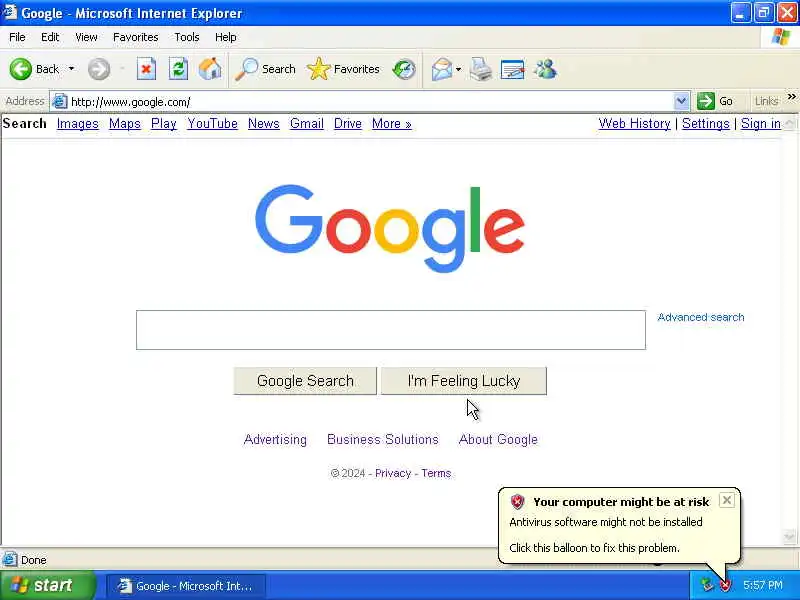Open the About Google link
The width and height of the screenshot is (800, 600).
pyautogui.click(x=498, y=439)
